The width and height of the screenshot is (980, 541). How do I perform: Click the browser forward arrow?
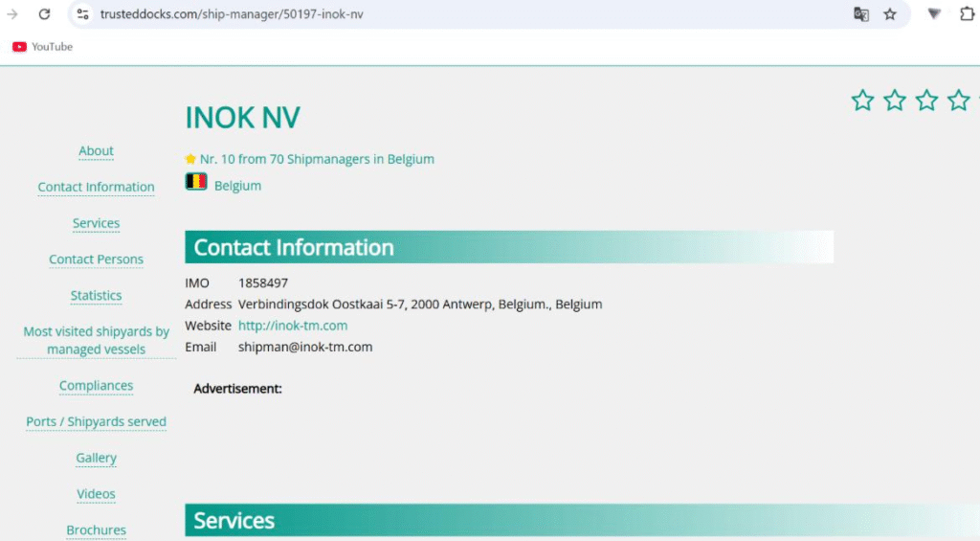(12, 14)
